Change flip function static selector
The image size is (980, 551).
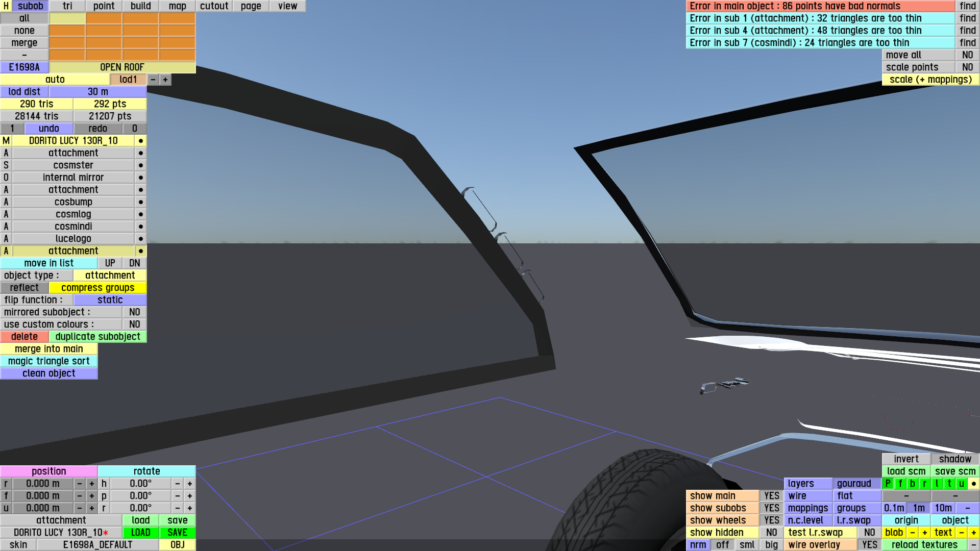[110, 300]
